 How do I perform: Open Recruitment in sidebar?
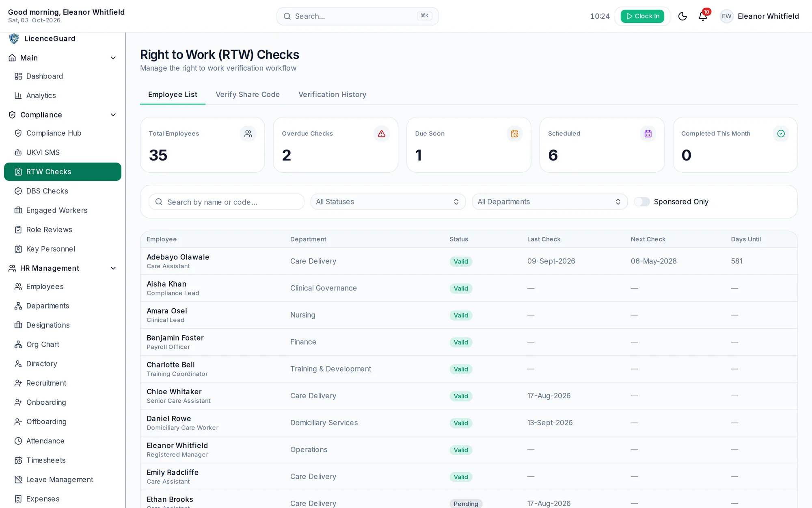pyautogui.click(x=63, y=383)
